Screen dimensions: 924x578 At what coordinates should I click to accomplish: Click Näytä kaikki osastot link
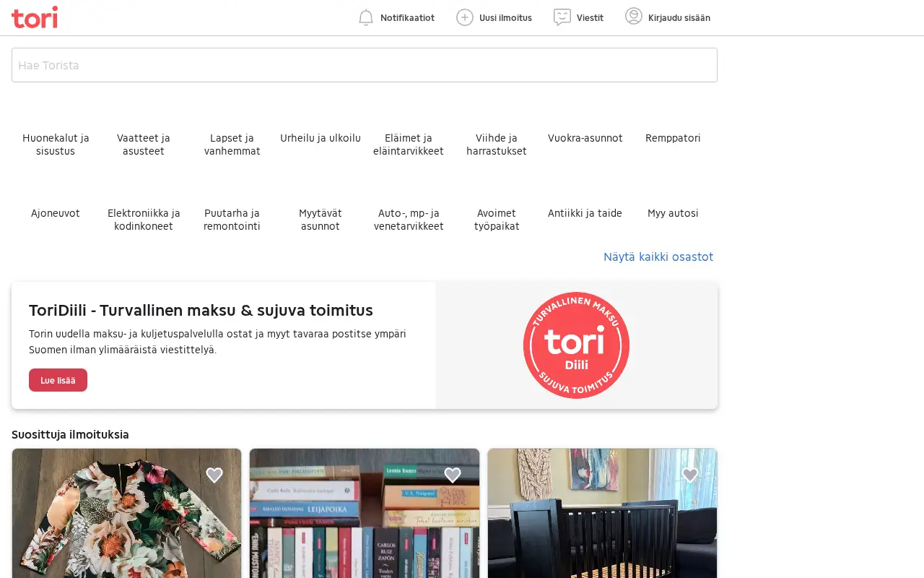click(658, 256)
